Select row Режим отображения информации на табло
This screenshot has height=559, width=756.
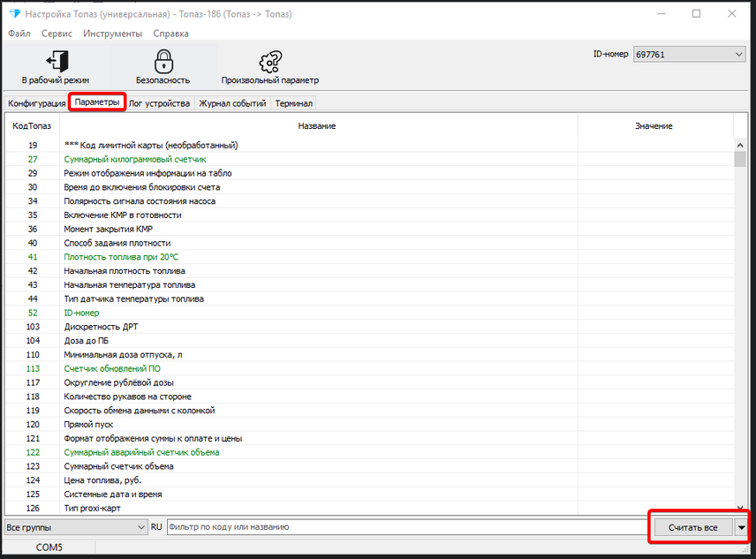pyautogui.click(x=369, y=173)
